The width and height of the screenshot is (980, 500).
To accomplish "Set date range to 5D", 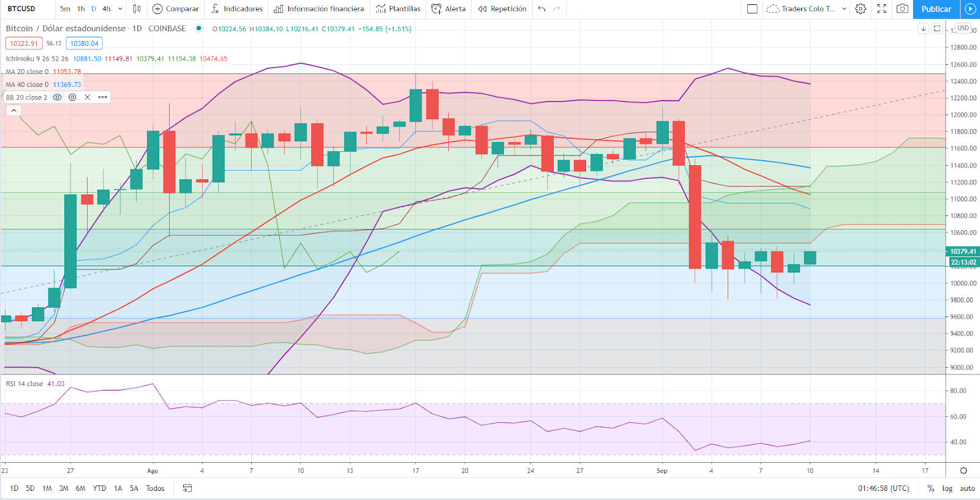I will click(30, 488).
